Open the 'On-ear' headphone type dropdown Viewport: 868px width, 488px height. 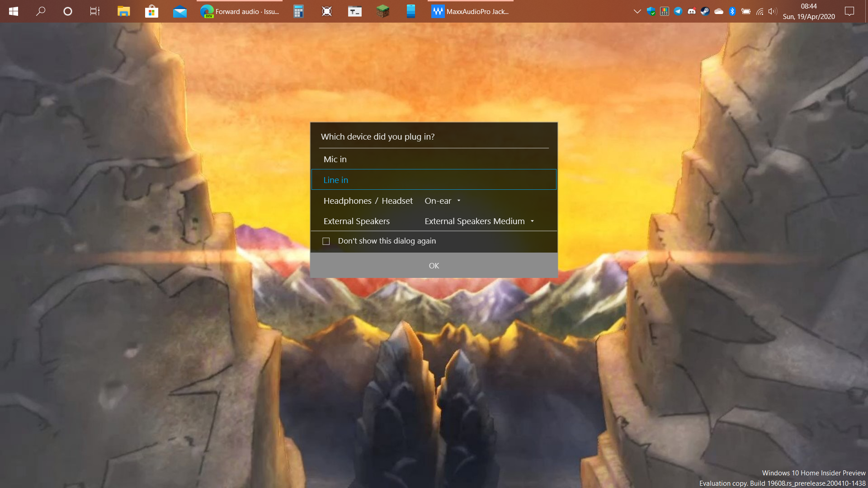443,201
